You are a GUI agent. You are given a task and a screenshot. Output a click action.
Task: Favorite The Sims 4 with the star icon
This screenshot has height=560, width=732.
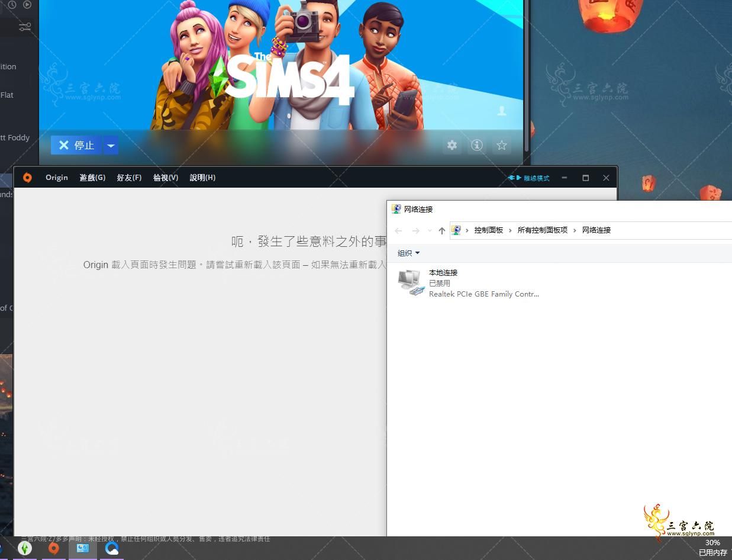pyautogui.click(x=502, y=145)
